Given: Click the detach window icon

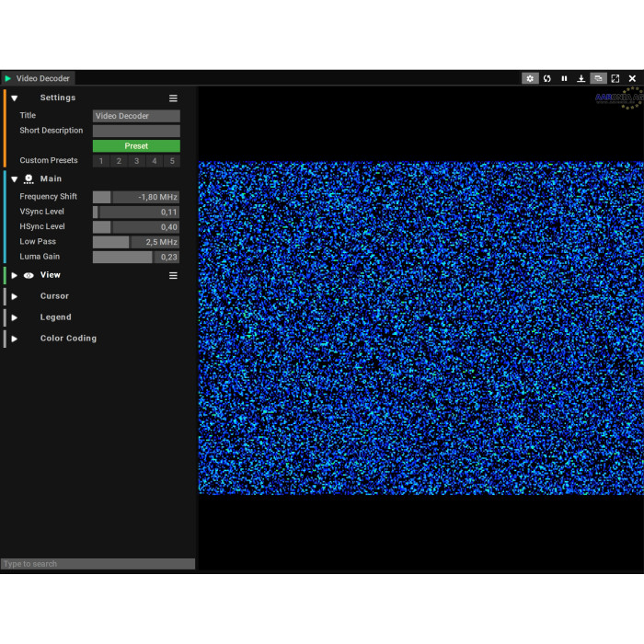Looking at the screenshot, I should pos(598,79).
